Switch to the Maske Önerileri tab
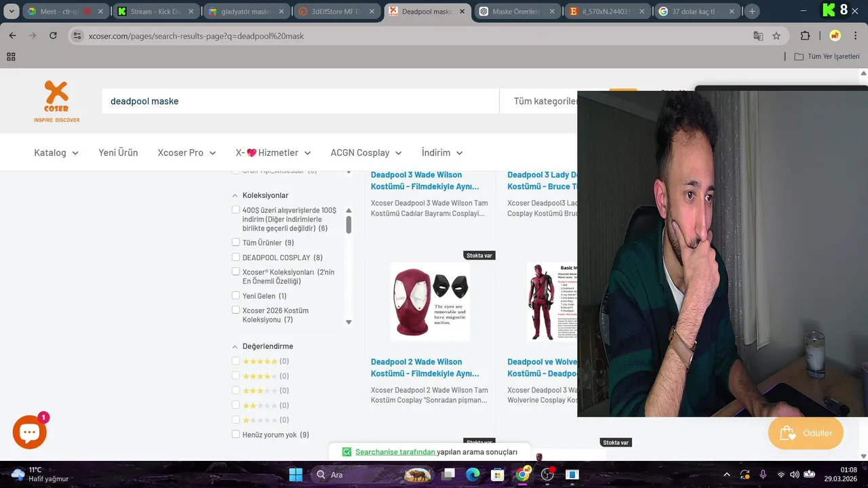This screenshot has width=868, height=488. pos(516,12)
